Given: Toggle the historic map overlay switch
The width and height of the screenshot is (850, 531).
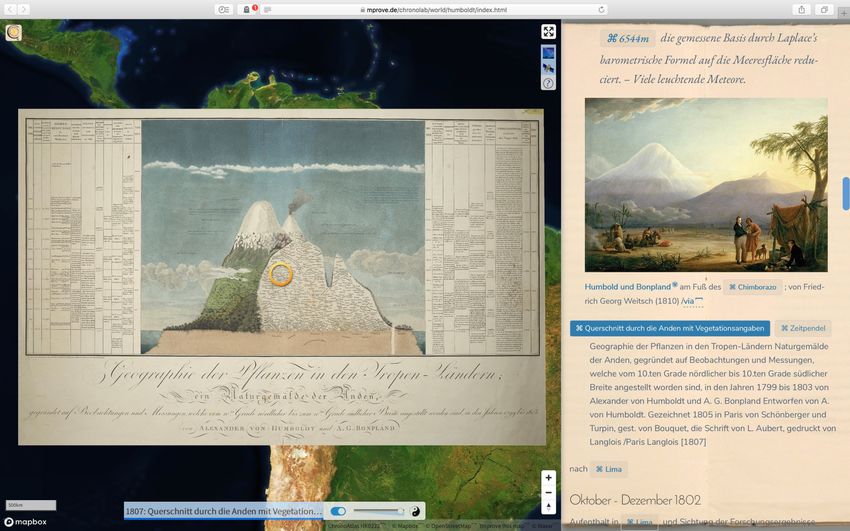Looking at the screenshot, I should [338, 511].
